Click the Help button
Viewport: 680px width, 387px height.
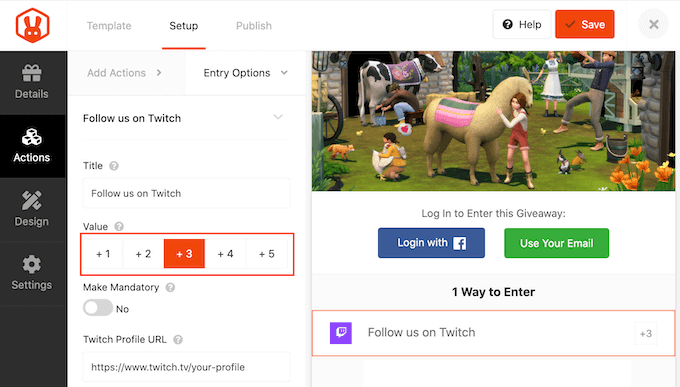point(522,24)
